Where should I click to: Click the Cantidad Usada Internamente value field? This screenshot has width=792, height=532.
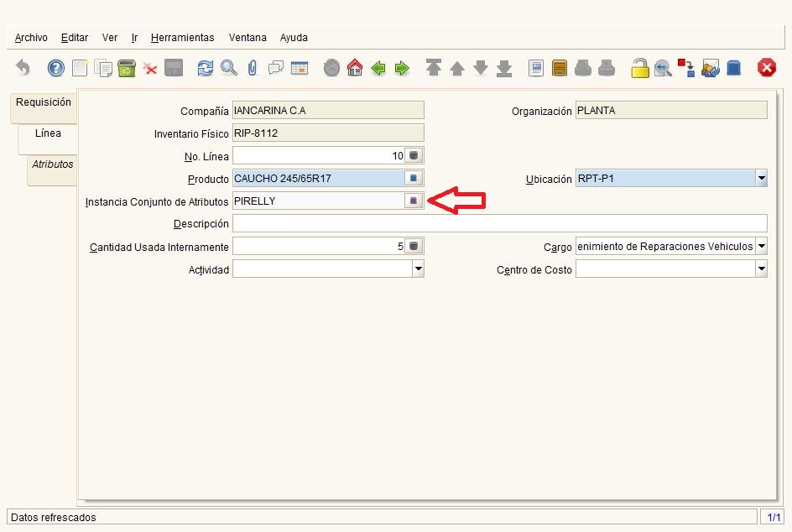(x=319, y=247)
